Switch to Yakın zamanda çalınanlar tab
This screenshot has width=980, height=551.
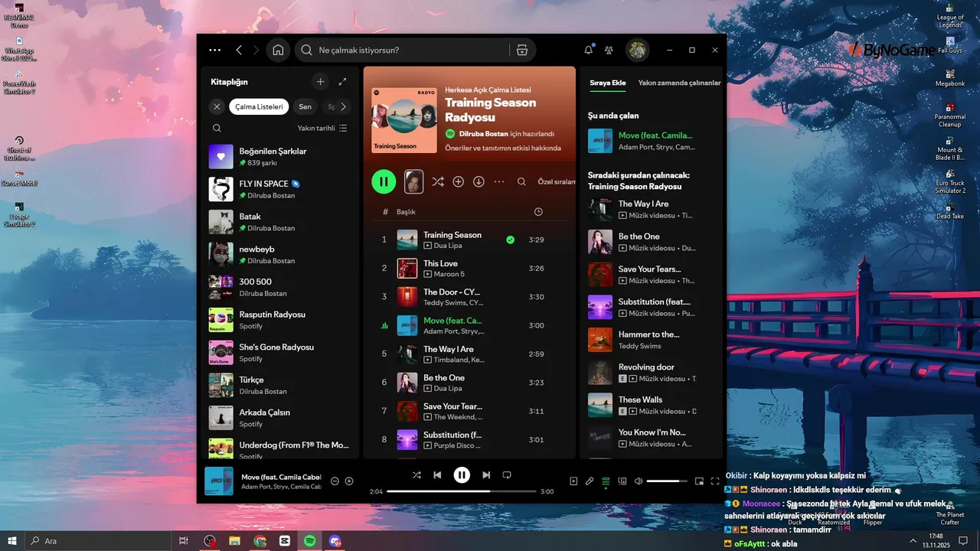click(679, 83)
